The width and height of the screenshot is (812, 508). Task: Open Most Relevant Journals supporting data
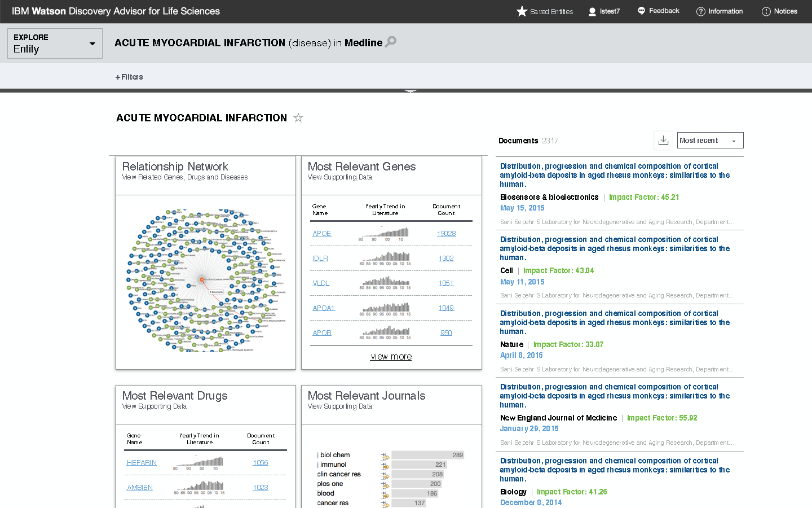coord(339,406)
